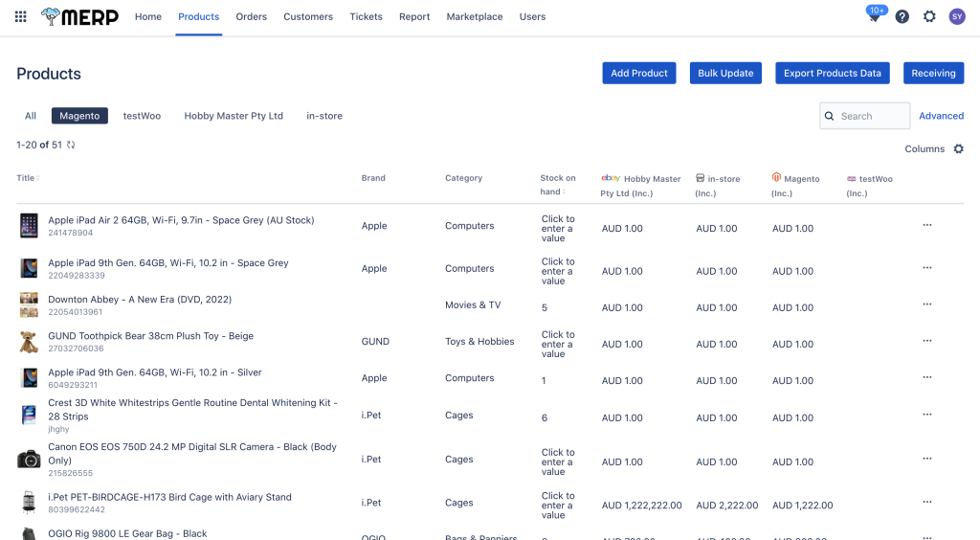Sort products by Title column
980x540 pixels.
click(x=26, y=178)
